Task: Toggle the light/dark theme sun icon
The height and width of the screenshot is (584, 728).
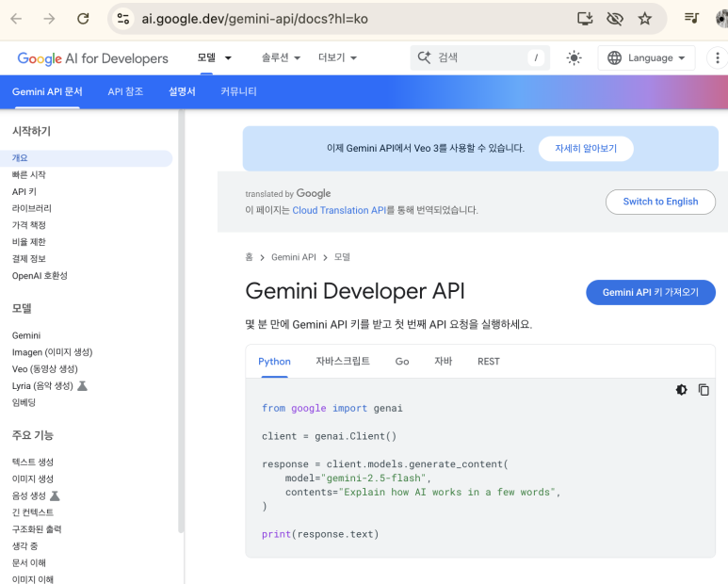Action: [x=574, y=58]
